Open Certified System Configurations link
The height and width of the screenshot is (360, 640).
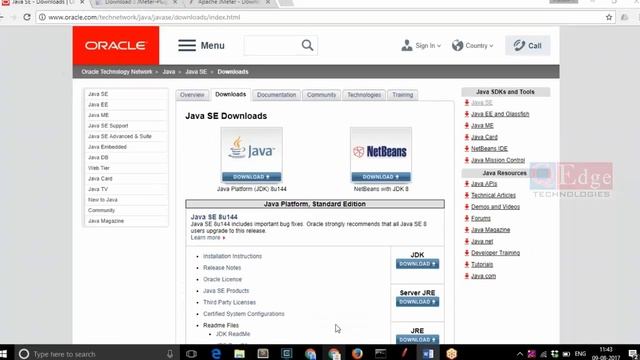[x=244, y=314]
